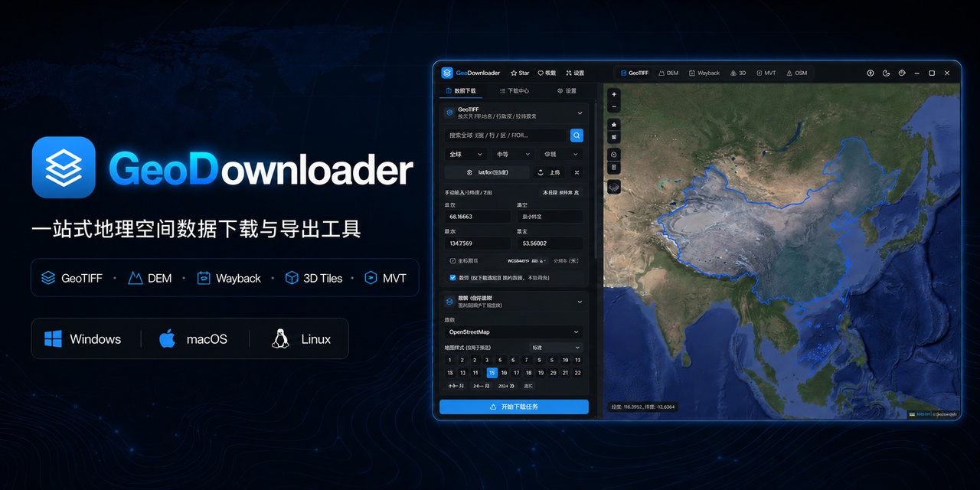
Task: Select zoom level 22 button
Action: (577, 373)
